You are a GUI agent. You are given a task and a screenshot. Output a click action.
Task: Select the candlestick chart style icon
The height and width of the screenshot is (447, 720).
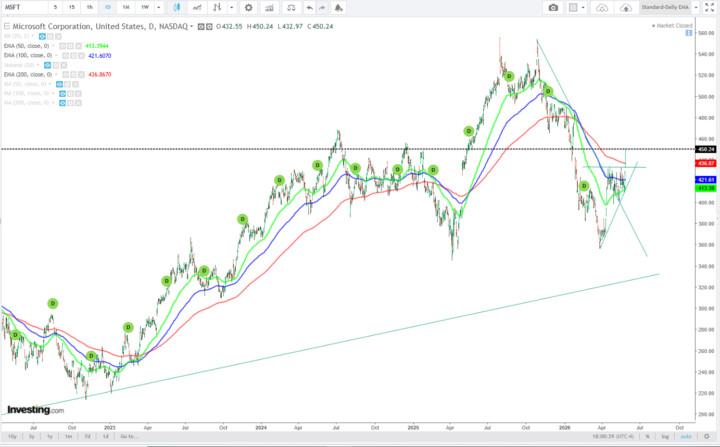(177, 7)
